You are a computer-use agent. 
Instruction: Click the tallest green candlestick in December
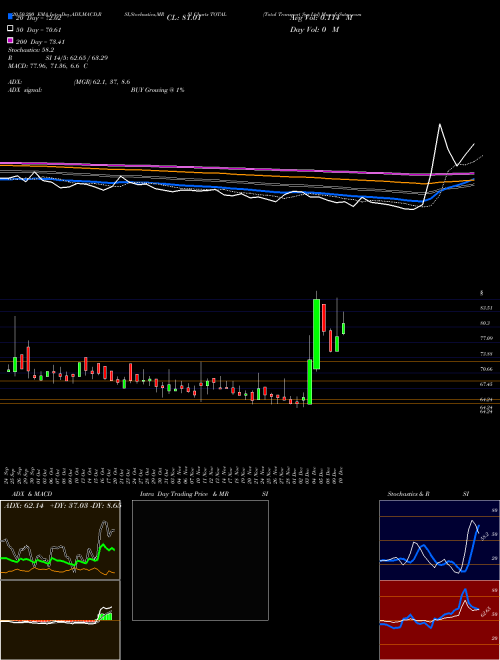point(316,334)
